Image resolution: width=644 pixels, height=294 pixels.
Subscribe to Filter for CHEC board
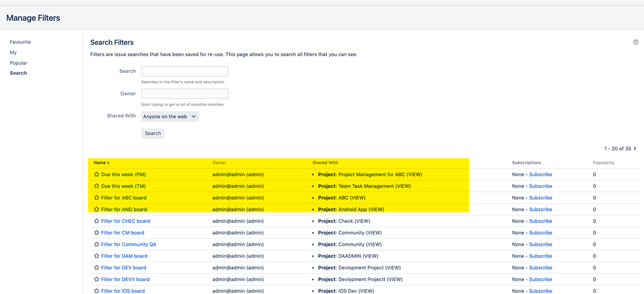tap(541, 221)
